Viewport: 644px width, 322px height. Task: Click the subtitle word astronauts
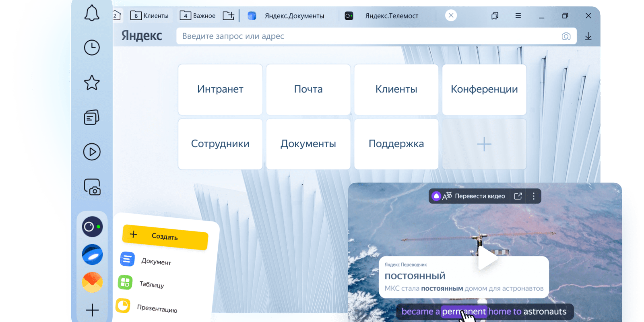tap(545, 312)
